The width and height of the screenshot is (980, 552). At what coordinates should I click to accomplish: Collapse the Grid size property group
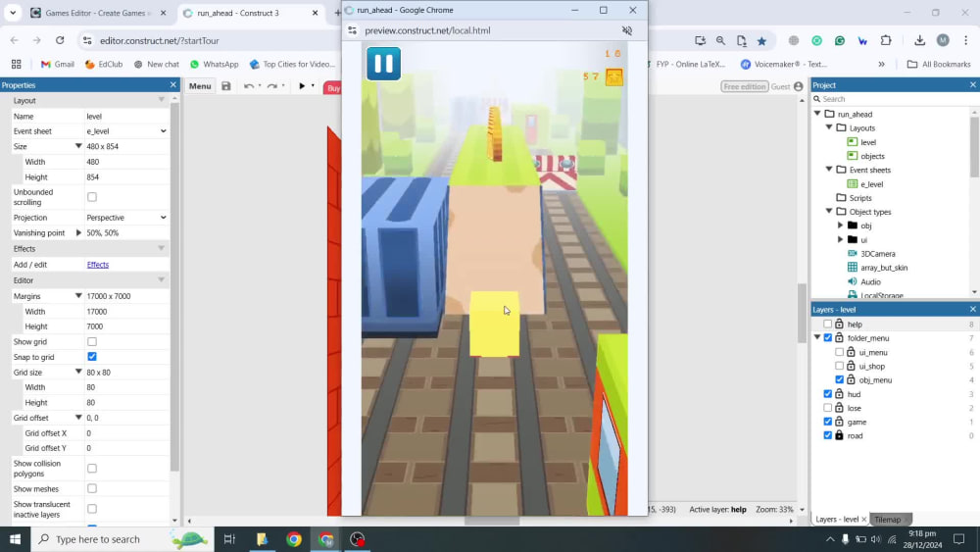pyautogui.click(x=78, y=372)
